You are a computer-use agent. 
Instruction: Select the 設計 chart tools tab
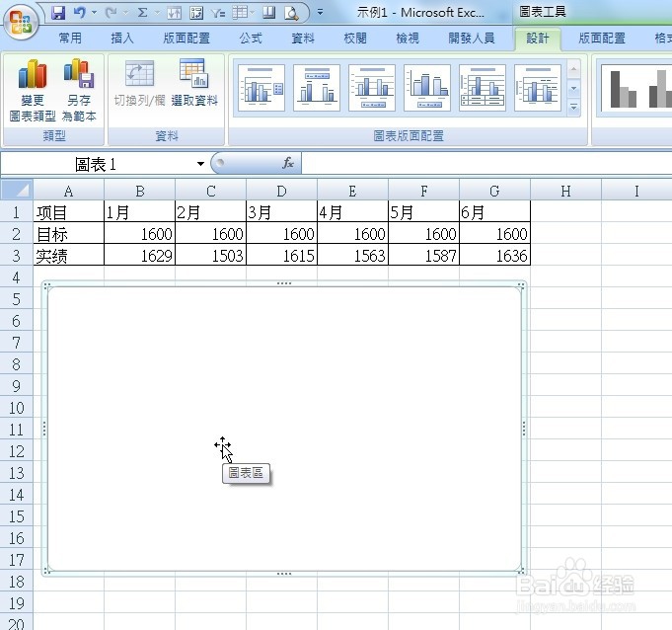(538, 39)
